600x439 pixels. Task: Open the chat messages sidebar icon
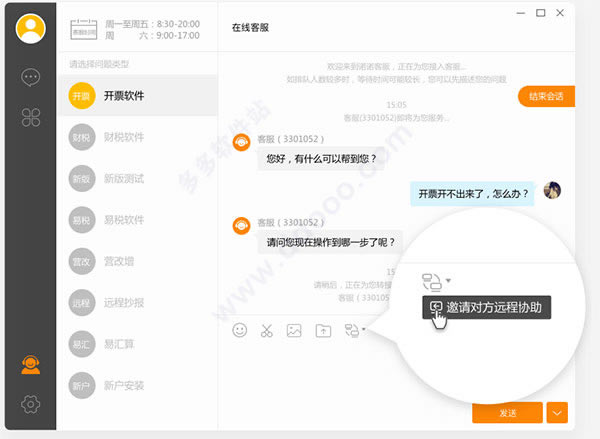pyautogui.click(x=30, y=78)
